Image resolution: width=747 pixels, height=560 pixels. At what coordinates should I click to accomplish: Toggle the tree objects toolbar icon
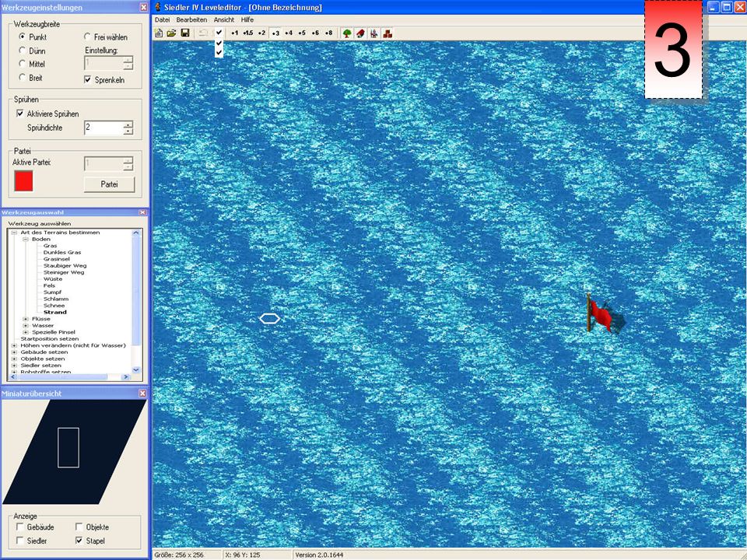pyautogui.click(x=347, y=33)
